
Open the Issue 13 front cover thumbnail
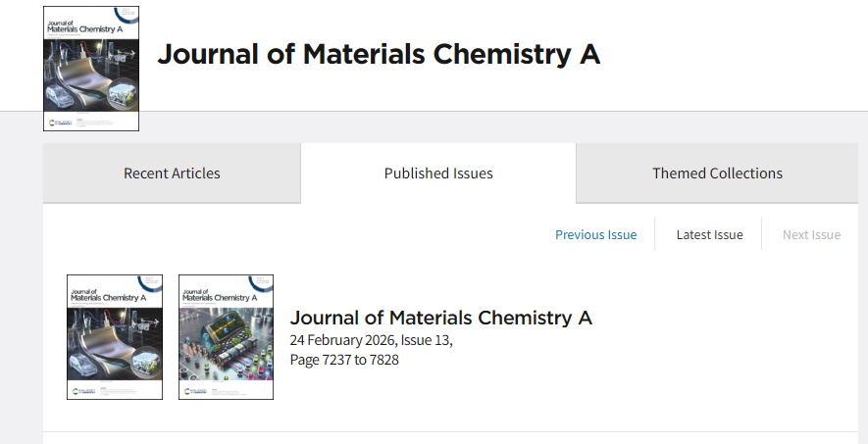(x=115, y=337)
